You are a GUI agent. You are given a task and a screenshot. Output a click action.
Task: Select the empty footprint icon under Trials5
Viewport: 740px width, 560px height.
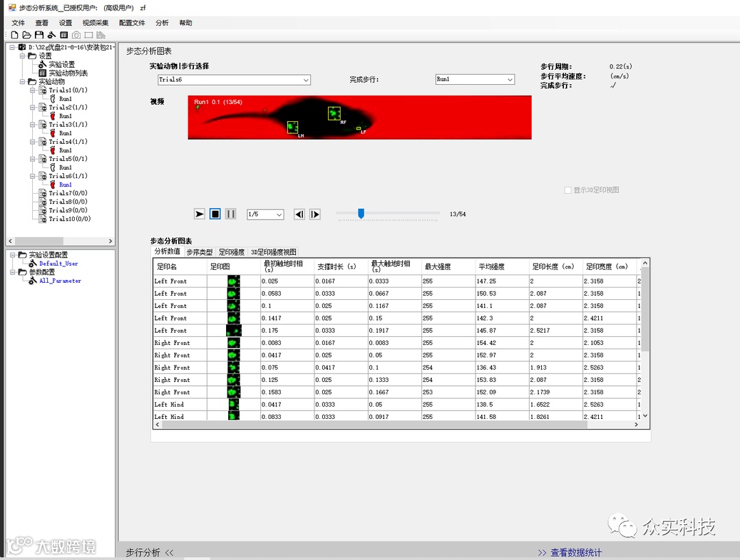(53, 167)
